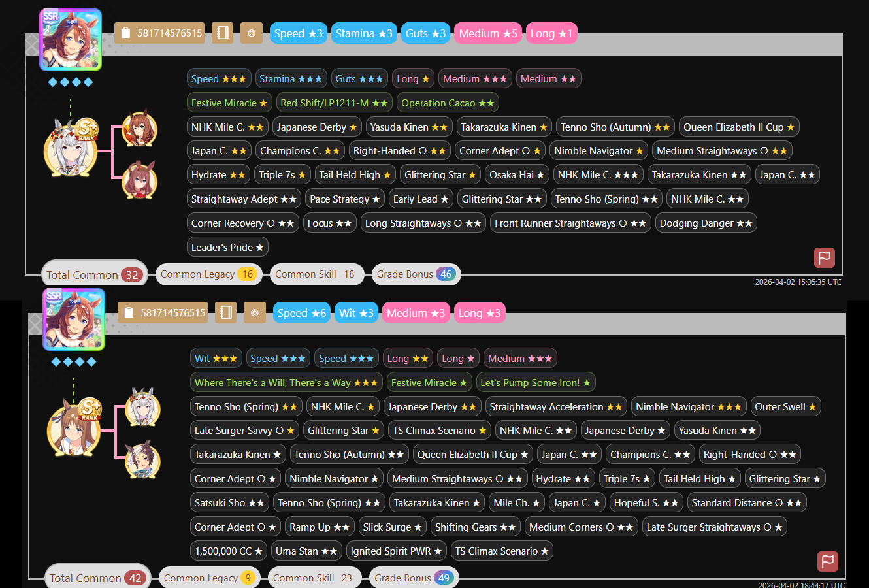Report the upper card with the flag icon

coord(825,257)
